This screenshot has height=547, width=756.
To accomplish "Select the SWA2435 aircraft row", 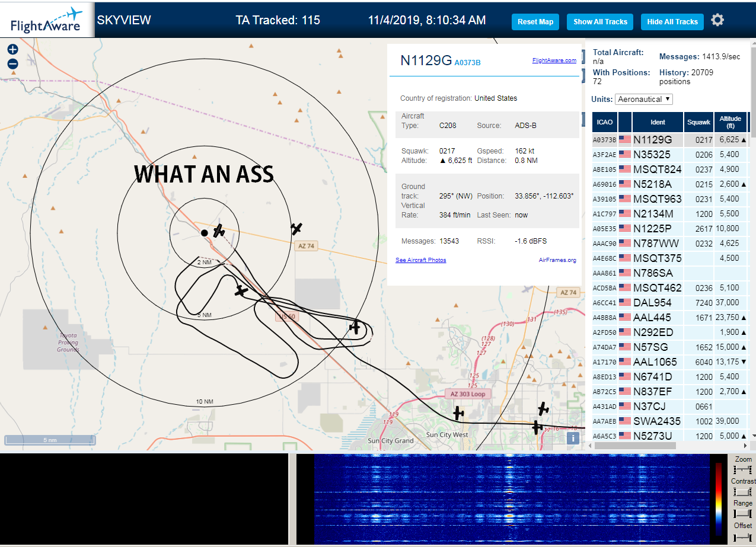I will [x=670, y=421].
